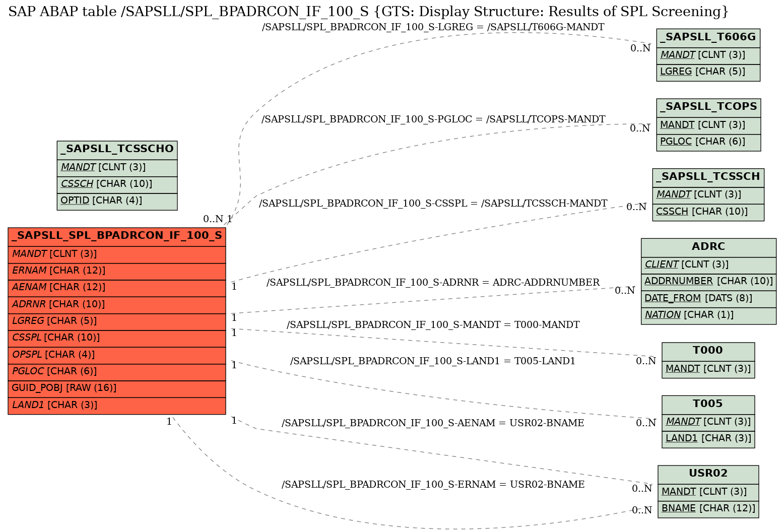The height and width of the screenshot is (532, 784).
Task: Select PGLOC [CHAR (6)] in _SAPSLL_TCOPS
Action: (708, 142)
